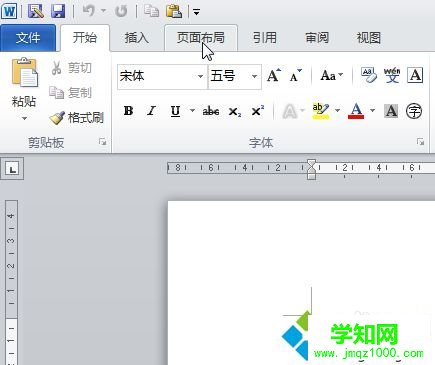Open the 文件 tab
Viewport: 435px width, 365px height.
(28, 38)
